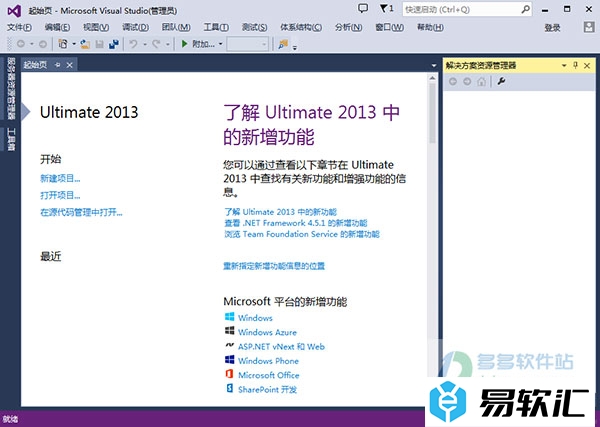This screenshot has height=427, width=600.
Task: Open the 附加 button dropdown arrow
Action: [x=220, y=44]
